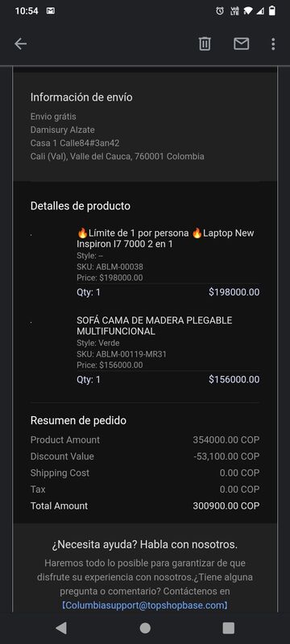
Task: Mark email as unread envelope icon
Action: click(241, 43)
